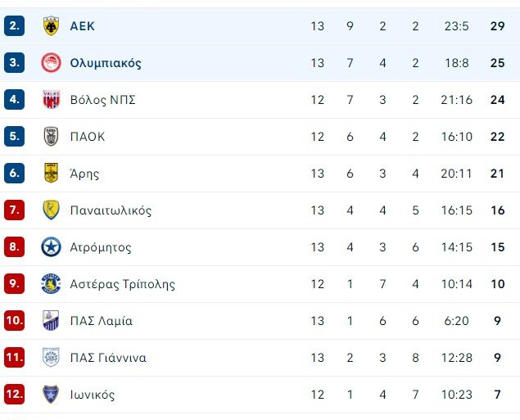Select the Βόλος ΝΠΣ team name
520x420 pixels.
coord(102,100)
